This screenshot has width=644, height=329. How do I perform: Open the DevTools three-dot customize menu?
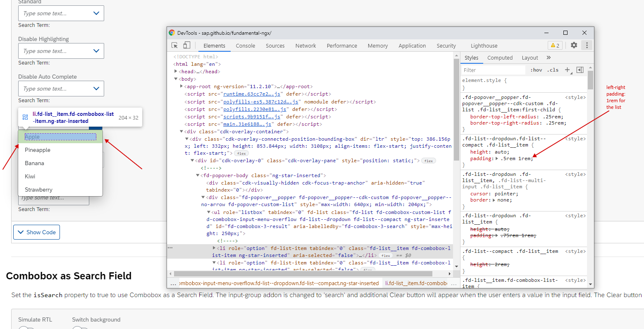pos(587,45)
